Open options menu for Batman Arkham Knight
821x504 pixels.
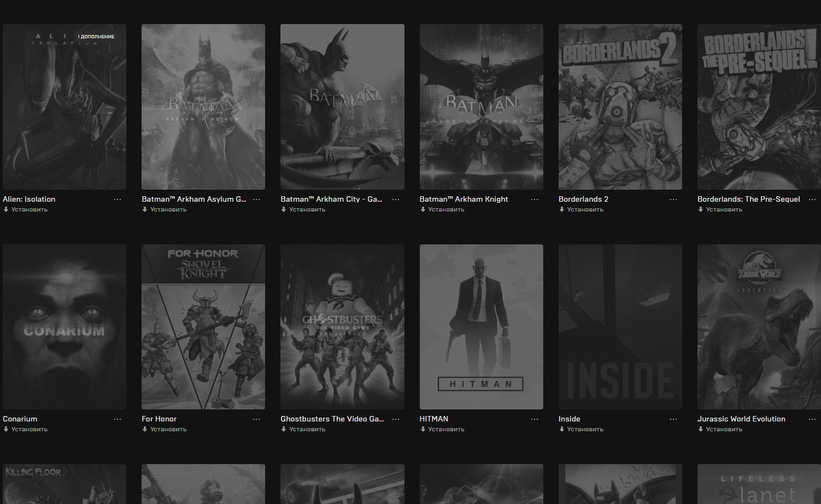point(535,200)
